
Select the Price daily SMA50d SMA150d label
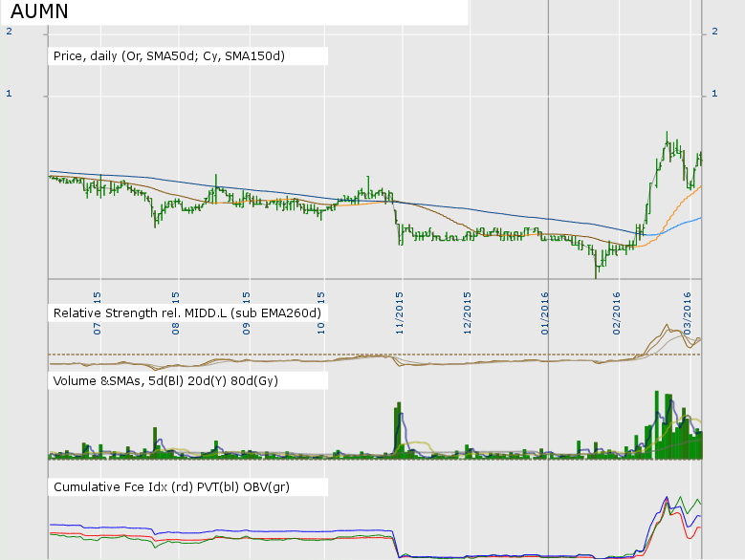click(x=169, y=56)
